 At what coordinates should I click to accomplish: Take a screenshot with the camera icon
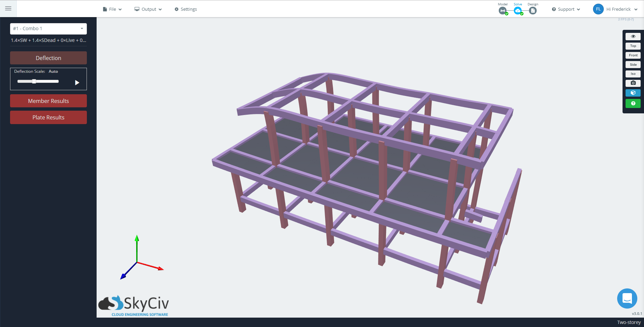click(633, 83)
